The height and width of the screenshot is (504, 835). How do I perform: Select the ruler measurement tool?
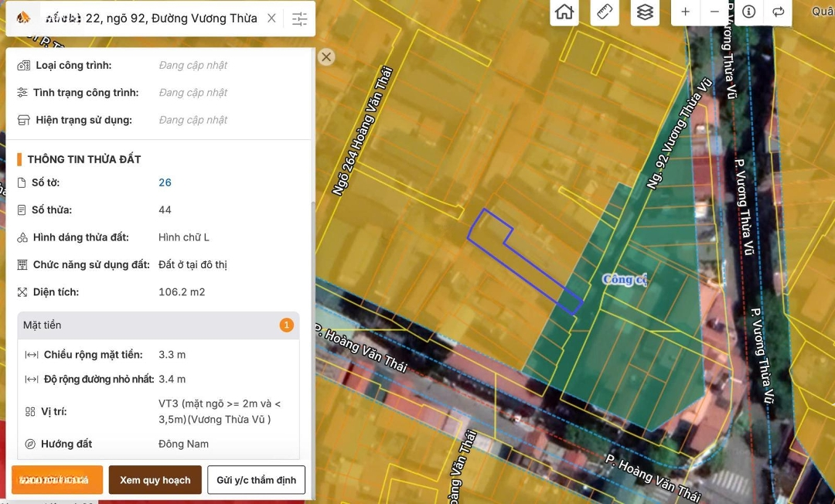tap(605, 12)
